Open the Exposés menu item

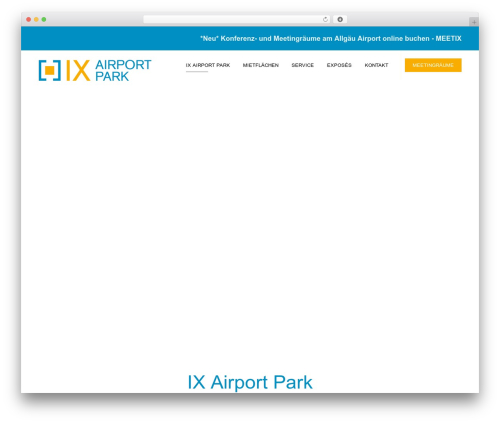(x=339, y=65)
